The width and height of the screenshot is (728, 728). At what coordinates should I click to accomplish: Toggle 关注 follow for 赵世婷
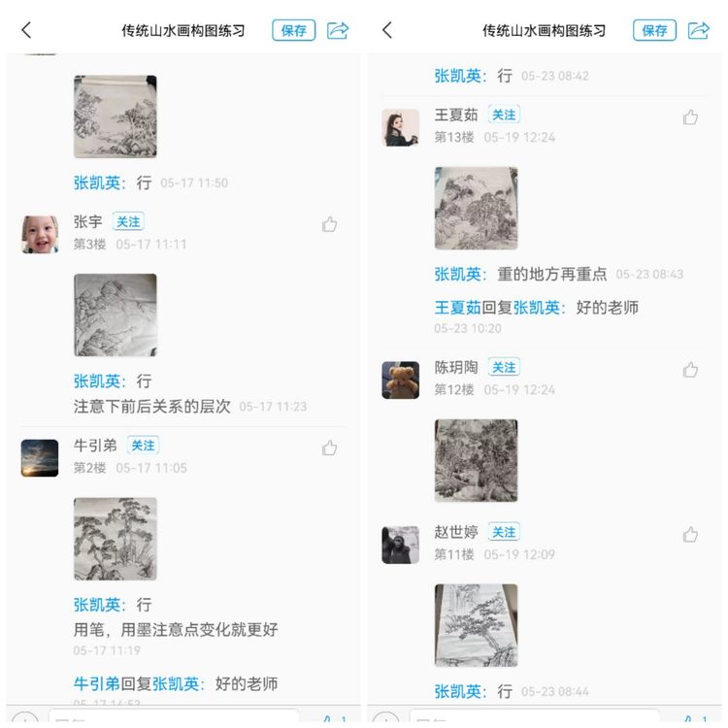[504, 532]
